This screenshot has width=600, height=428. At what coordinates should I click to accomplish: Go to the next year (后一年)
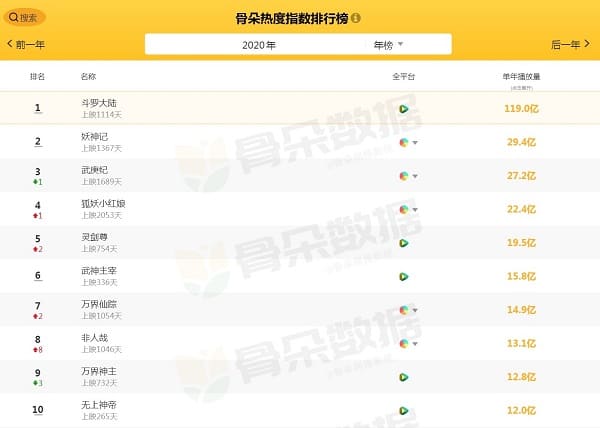pyautogui.click(x=571, y=44)
